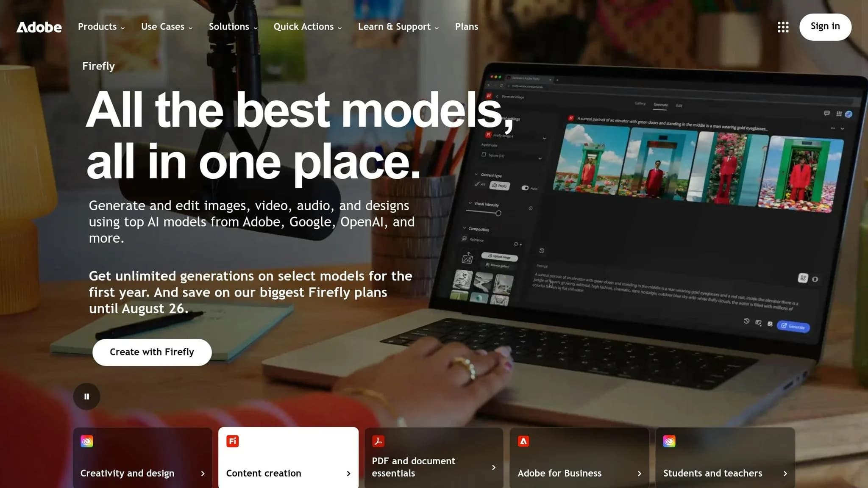Expand the Use Cases menu
This screenshot has height=488, width=868.
(167, 27)
